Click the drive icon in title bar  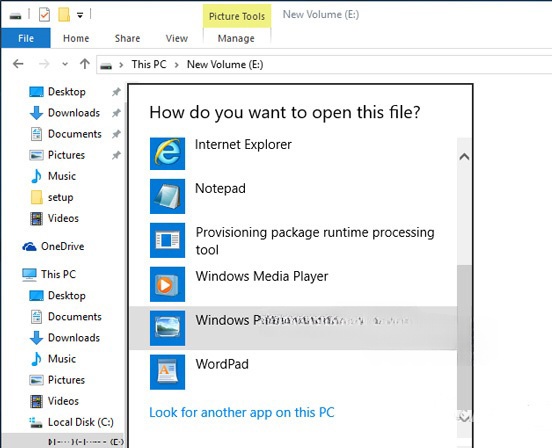15,15
